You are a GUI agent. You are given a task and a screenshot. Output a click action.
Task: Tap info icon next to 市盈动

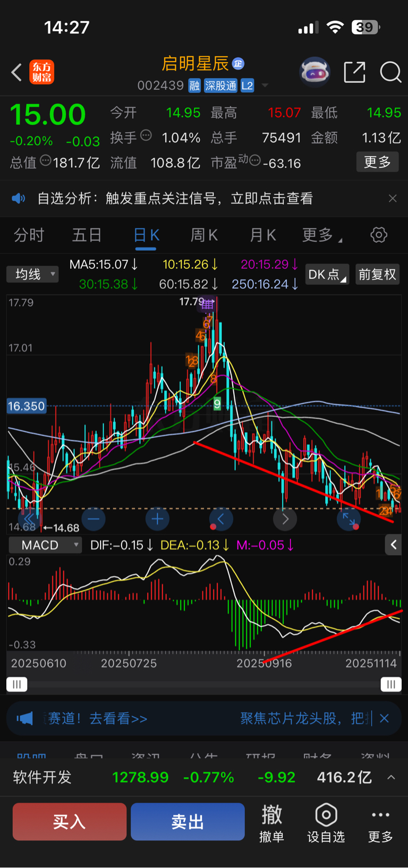255,160
